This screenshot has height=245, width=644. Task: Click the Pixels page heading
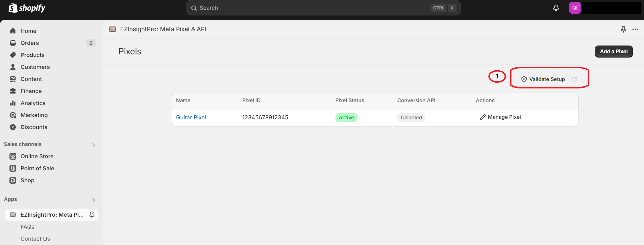pyautogui.click(x=130, y=52)
